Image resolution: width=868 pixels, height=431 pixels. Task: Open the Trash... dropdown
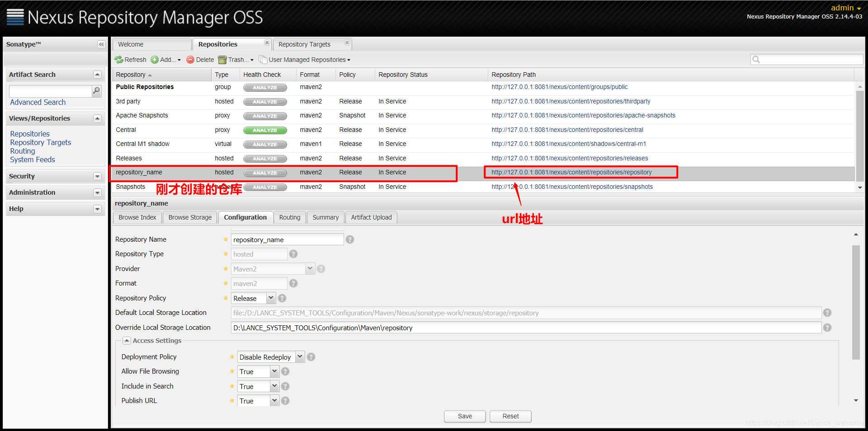(236, 60)
